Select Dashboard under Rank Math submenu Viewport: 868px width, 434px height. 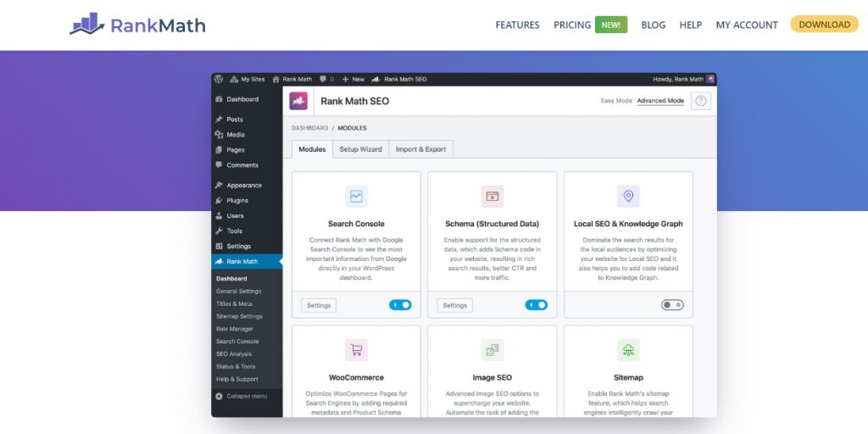pos(231,278)
